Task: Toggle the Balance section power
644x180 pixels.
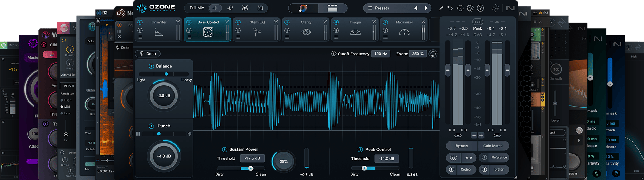Action: click(x=152, y=66)
